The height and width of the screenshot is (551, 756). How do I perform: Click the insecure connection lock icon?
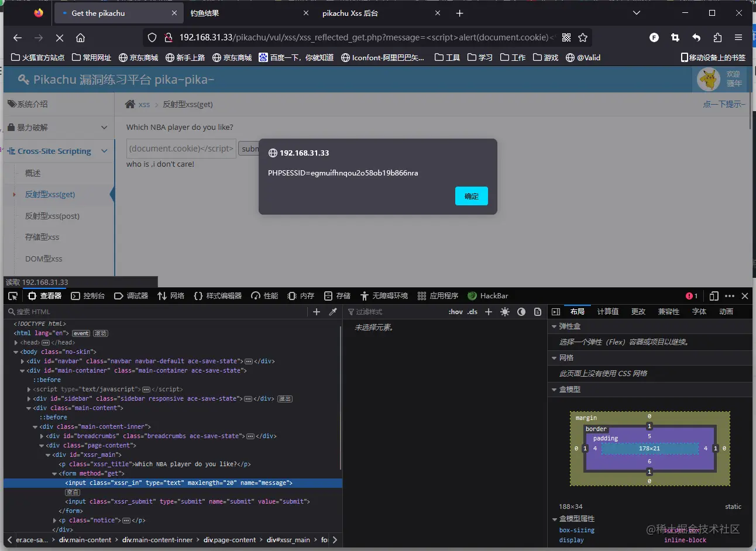tap(169, 37)
